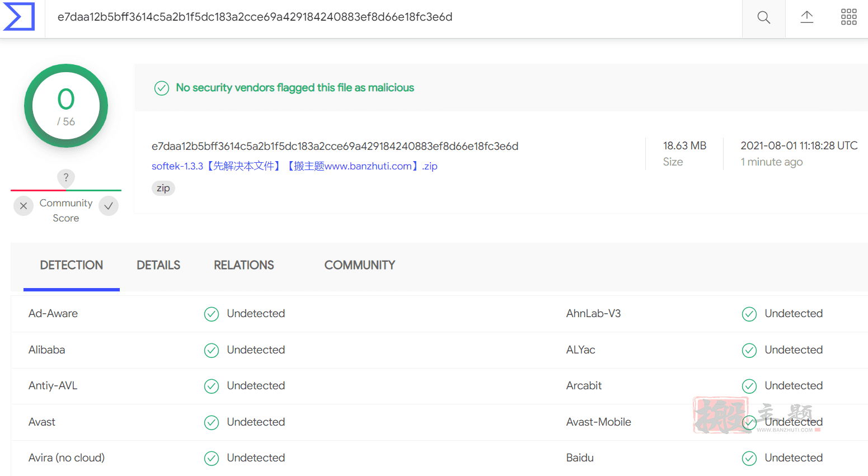Click the Avira (no cloud) vendor name

67,458
